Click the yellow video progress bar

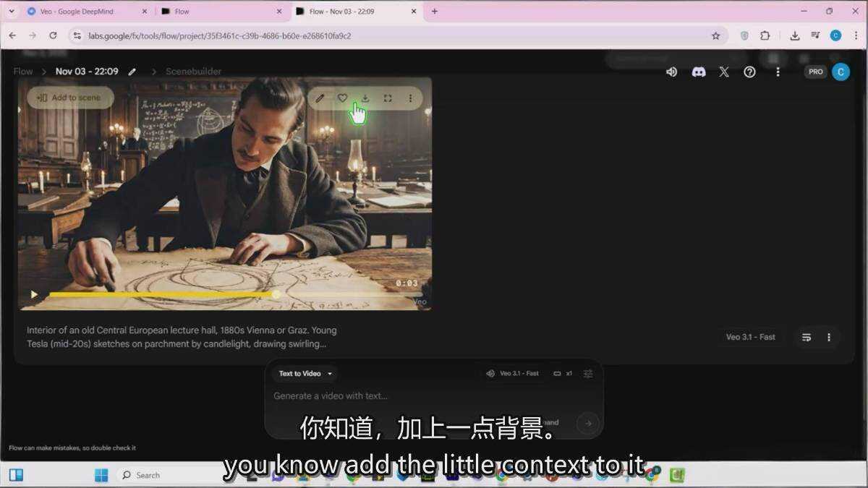(159, 294)
